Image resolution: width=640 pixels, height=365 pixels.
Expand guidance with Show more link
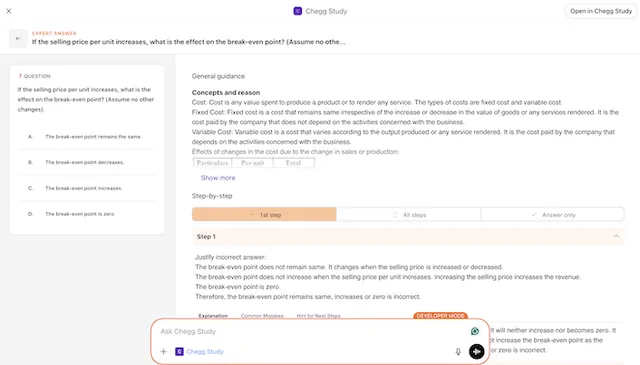218,178
